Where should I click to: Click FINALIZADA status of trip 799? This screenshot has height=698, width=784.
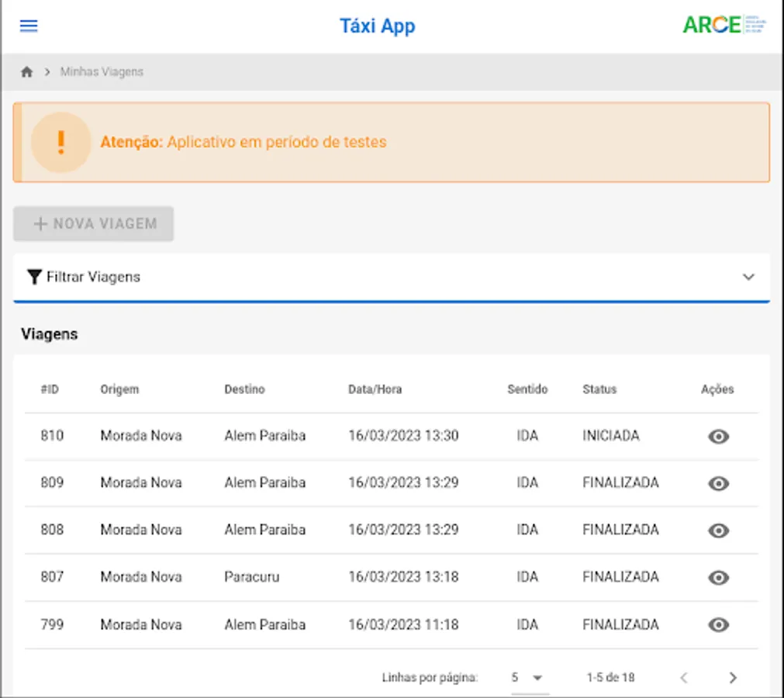coord(620,624)
